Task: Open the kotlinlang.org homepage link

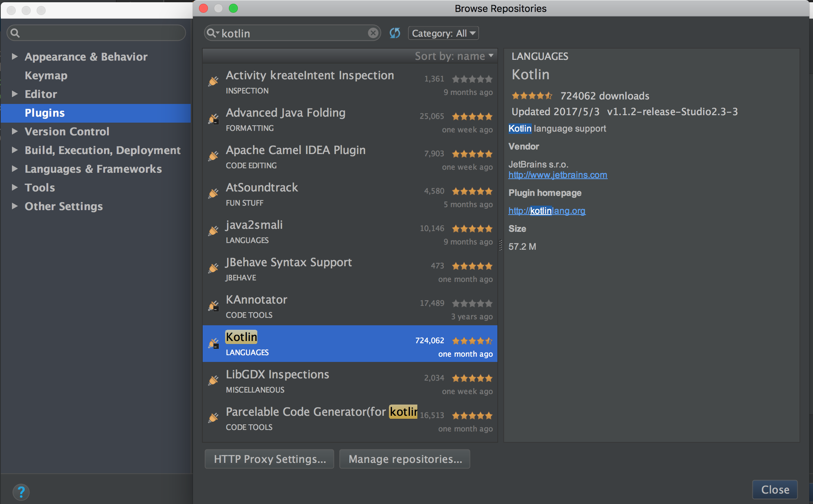Action: click(547, 211)
